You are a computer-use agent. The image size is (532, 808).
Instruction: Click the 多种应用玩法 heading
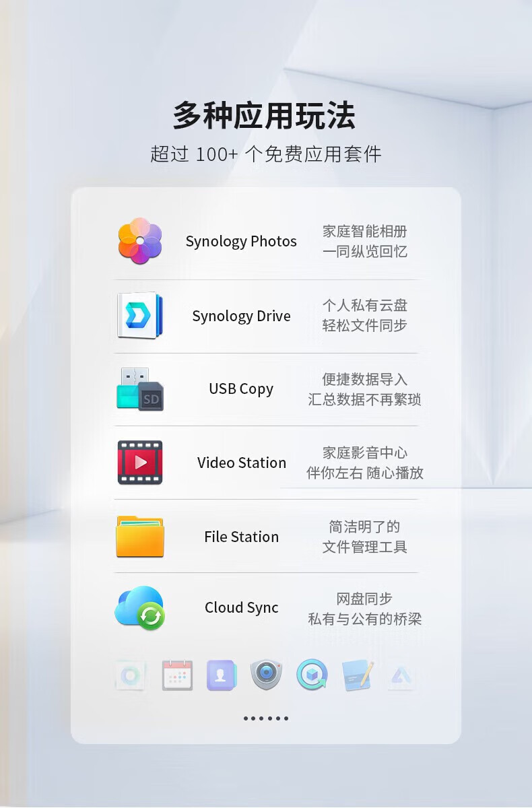click(265, 115)
